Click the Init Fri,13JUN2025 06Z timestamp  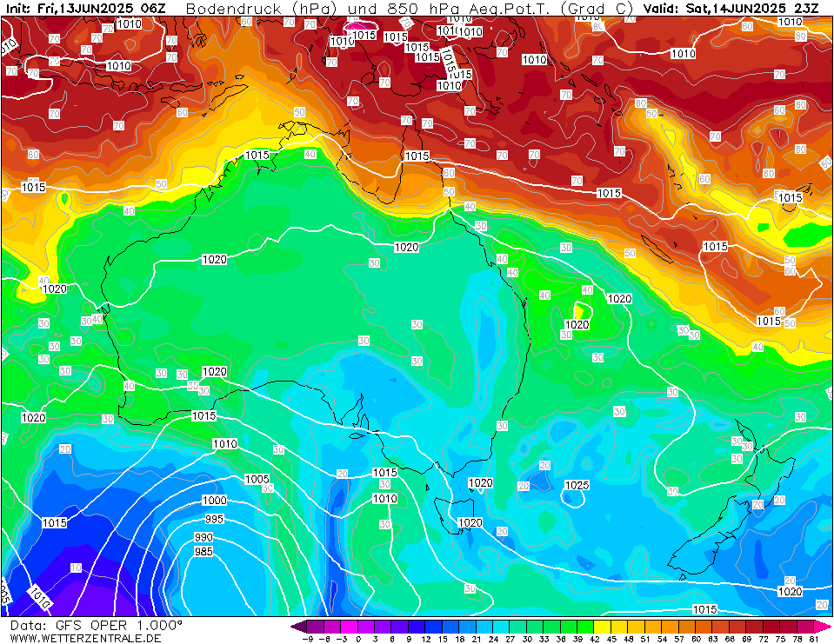[x=86, y=8]
